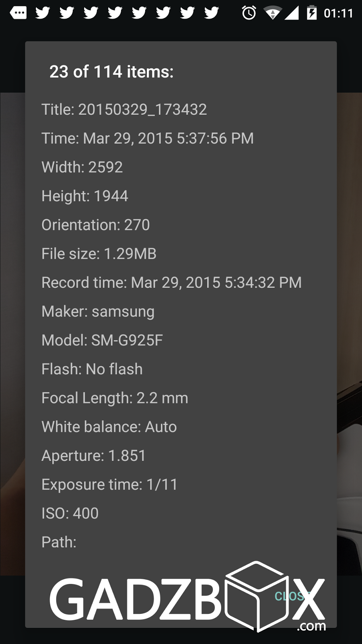Tap the message notification icon in status bar
Image resolution: width=362 pixels, height=644 pixels.
18,13
